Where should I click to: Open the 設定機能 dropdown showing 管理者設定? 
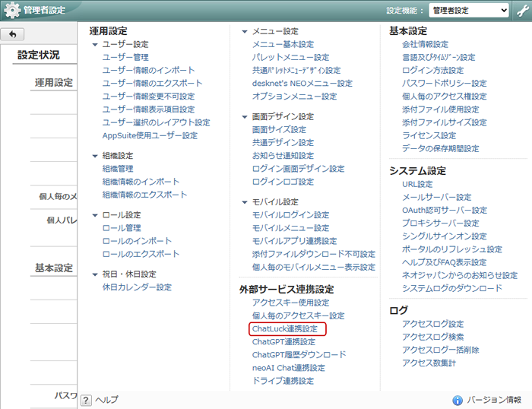pos(469,10)
